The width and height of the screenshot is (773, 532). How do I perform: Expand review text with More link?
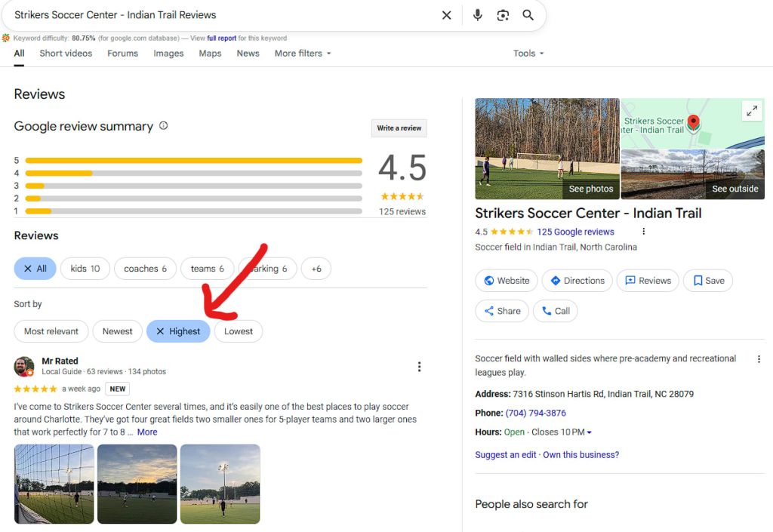point(147,432)
